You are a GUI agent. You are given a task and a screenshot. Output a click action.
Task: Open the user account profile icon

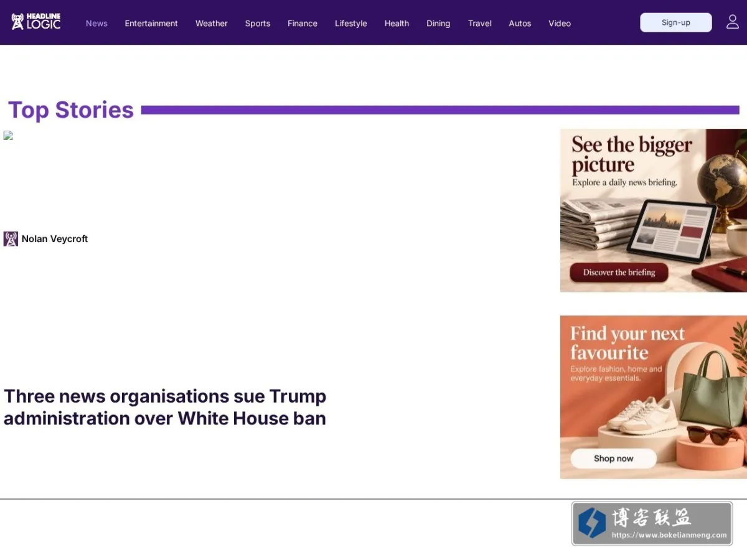click(x=733, y=22)
